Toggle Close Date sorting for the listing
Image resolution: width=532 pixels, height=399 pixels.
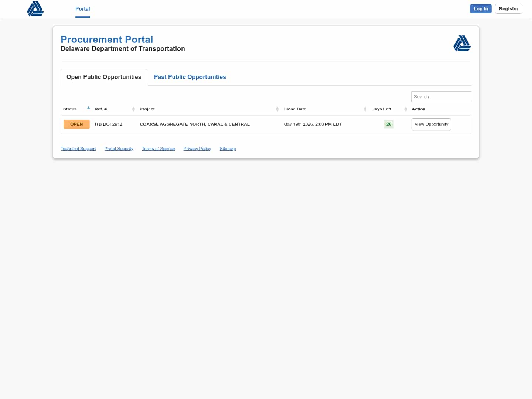click(365, 109)
